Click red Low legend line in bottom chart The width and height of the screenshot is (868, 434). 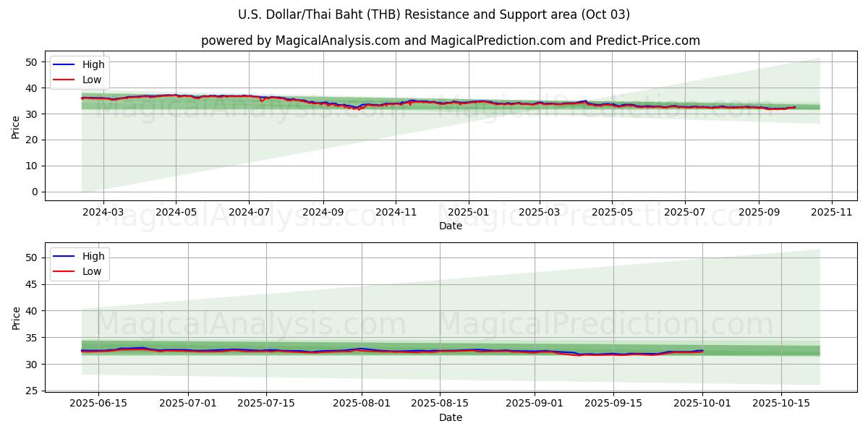point(64,272)
